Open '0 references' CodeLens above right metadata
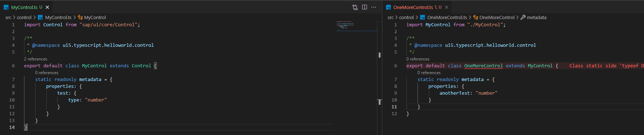The width and height of the screenshot is (644, 135). click(429, 73)
